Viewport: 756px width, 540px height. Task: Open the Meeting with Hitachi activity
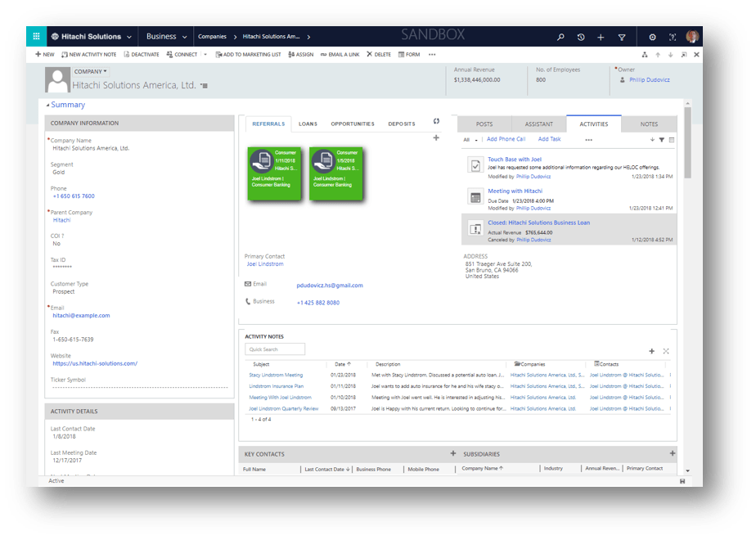pos(515,191)
